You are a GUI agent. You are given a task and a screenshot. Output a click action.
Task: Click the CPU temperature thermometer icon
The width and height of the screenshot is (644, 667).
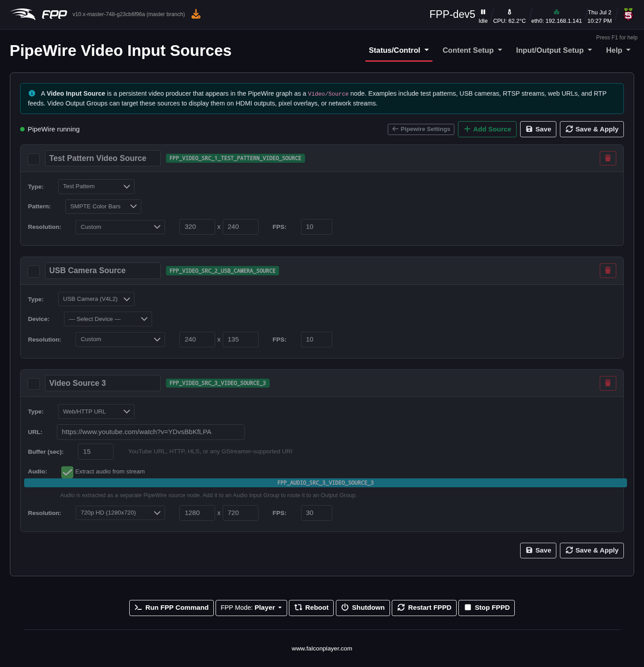[x=509, y=12]
